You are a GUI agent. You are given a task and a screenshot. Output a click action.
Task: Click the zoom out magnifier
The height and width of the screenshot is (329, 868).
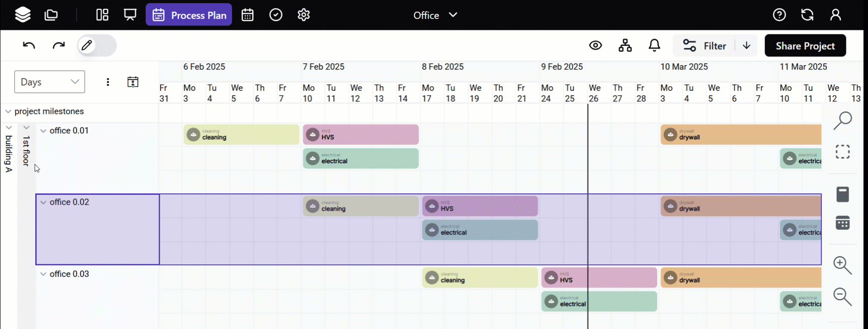click(x=842, y=297)
